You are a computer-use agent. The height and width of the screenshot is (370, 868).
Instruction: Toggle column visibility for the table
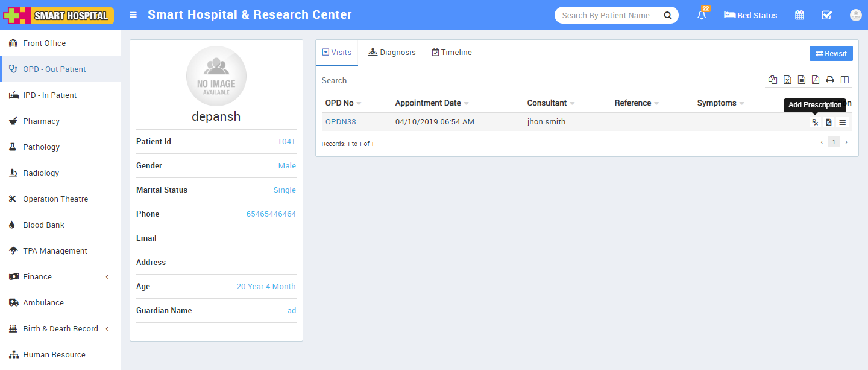point(844,80)
